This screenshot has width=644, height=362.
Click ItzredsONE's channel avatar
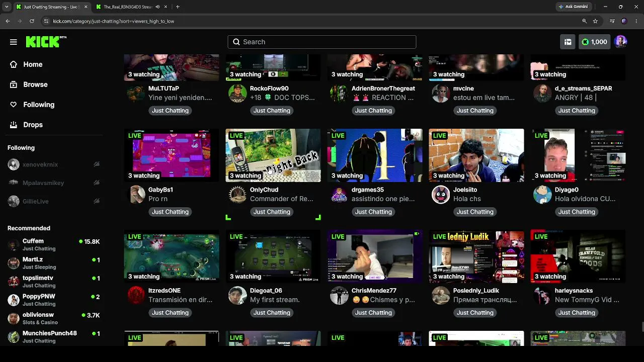point(136,296)
